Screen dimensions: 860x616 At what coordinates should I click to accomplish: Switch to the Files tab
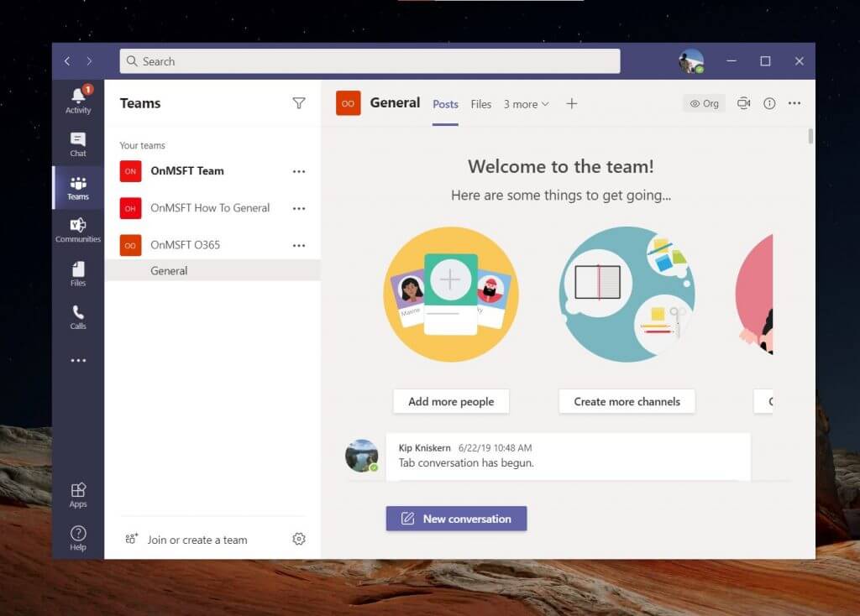[x=481, y=104]
